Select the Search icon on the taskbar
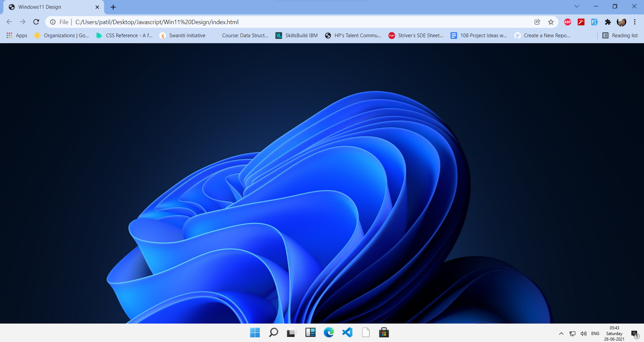The image size is (644, 342). (x=273, y=333)
